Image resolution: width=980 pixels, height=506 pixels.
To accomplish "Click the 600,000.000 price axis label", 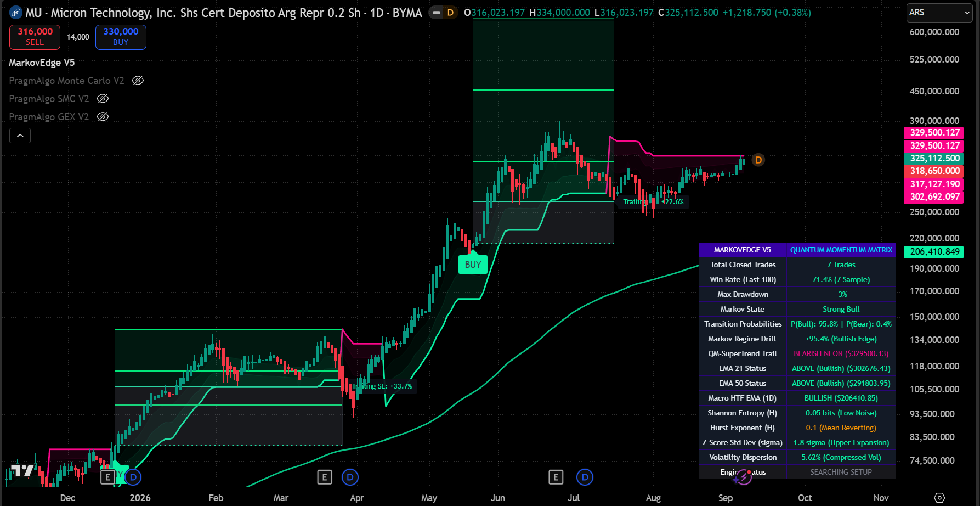I will (934, 32).
